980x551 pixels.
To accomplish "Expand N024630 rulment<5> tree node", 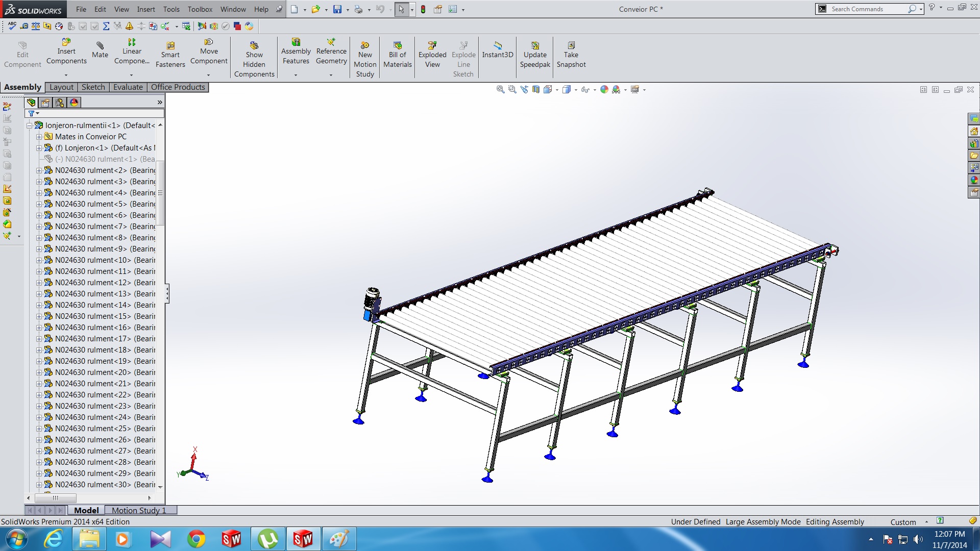I will [x=39, y=204].
